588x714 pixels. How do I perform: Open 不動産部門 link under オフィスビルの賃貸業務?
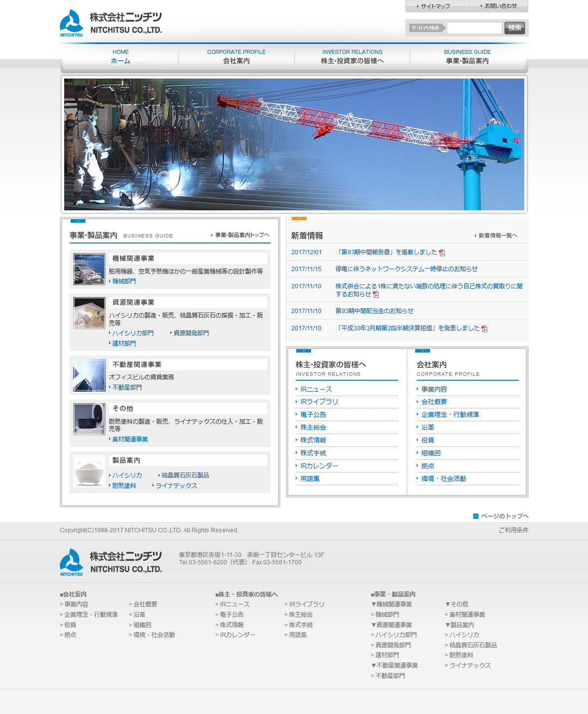(127, 388)
